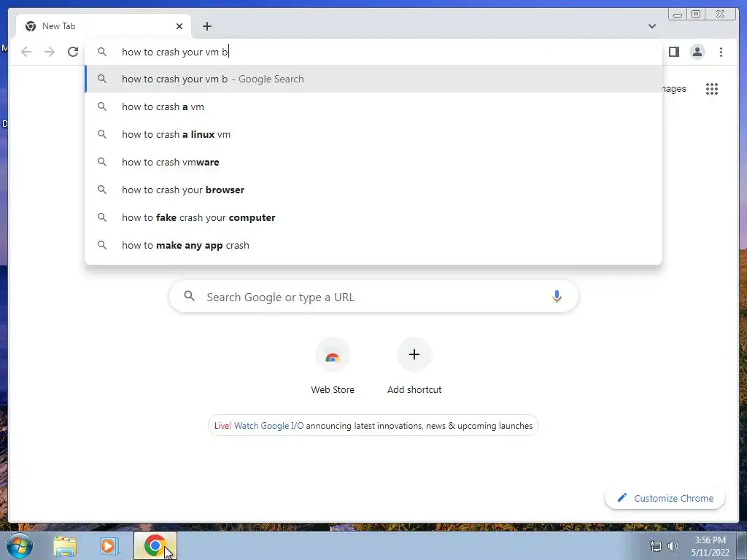Focus the Search Google or type a URL box

[373, 297]
